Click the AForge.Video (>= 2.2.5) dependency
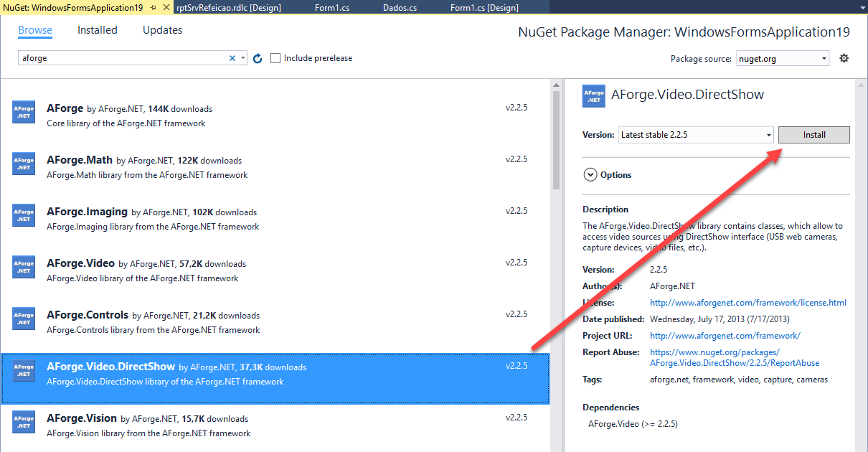Screen dimensions: 868x452 point(633,424)
